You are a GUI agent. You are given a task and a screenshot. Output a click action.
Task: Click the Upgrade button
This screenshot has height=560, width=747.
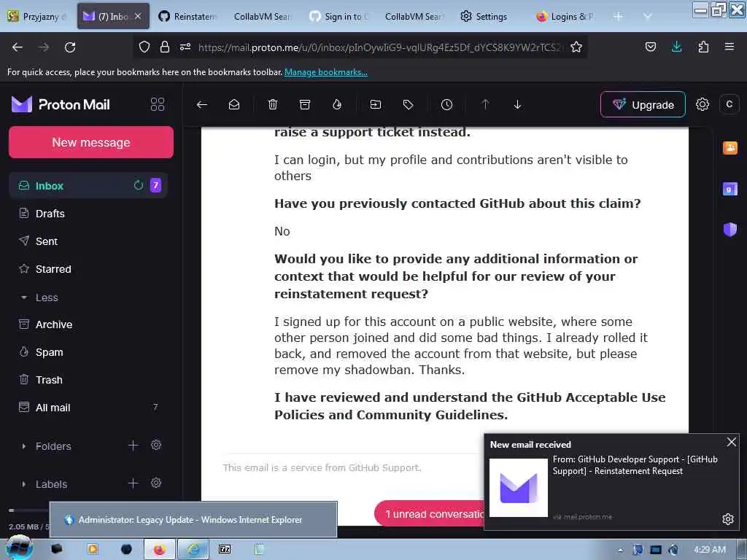643,104
